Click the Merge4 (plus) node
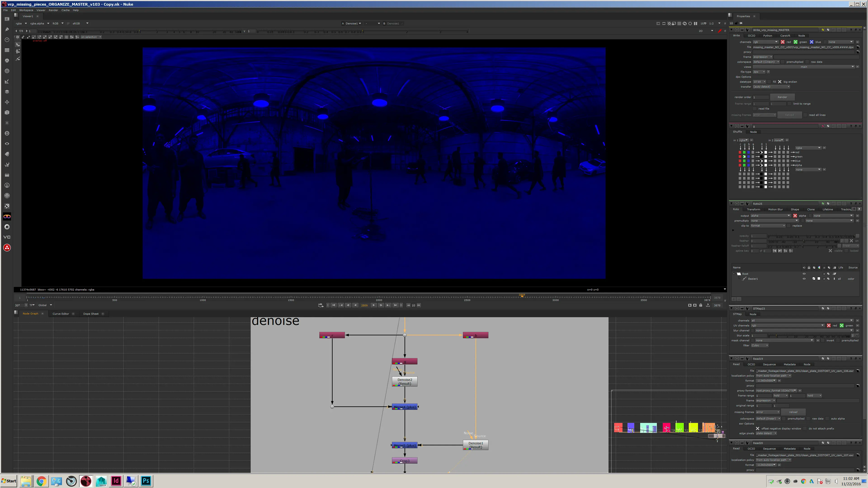Screen dimensions: 868x488 404,407
